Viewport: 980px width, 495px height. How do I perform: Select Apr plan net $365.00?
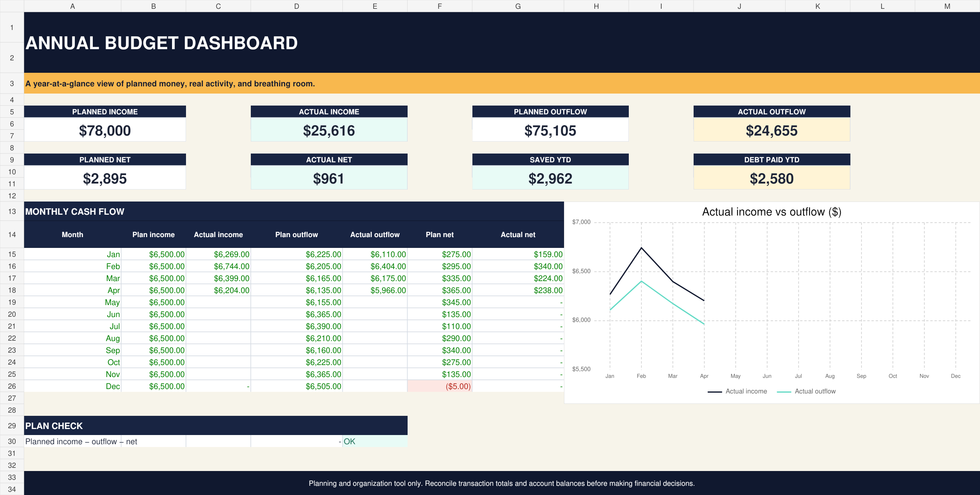coord(440,290)
